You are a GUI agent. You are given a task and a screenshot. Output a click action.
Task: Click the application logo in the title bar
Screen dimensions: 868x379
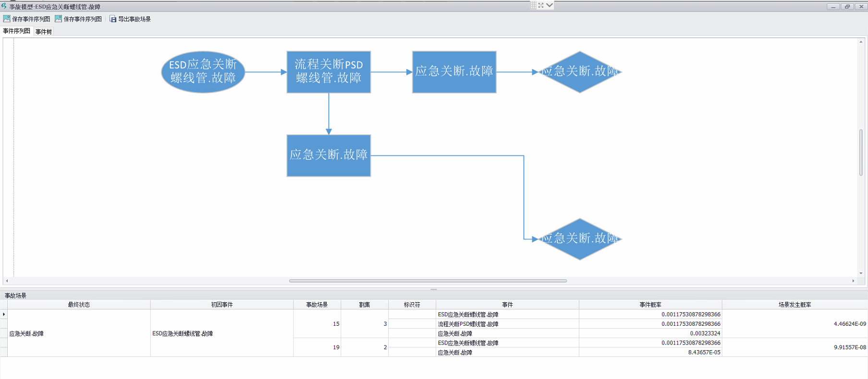click(4, 6)
